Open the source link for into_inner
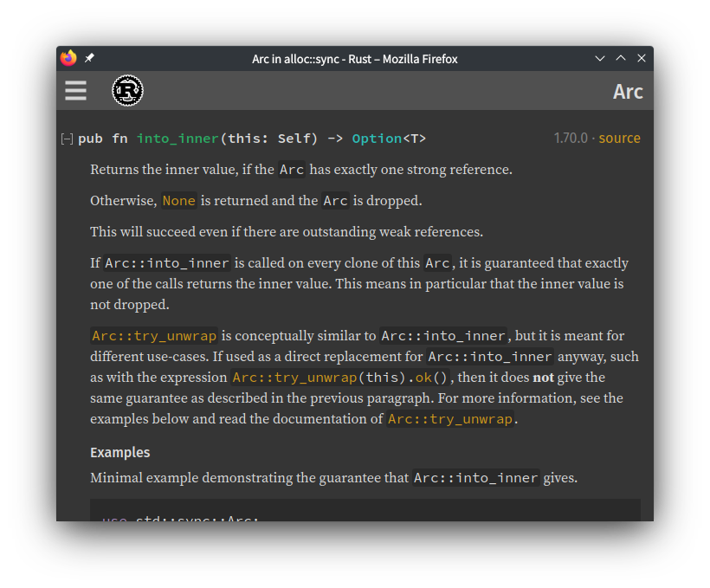The image size is (710, 588). click(x=619, y=138)
